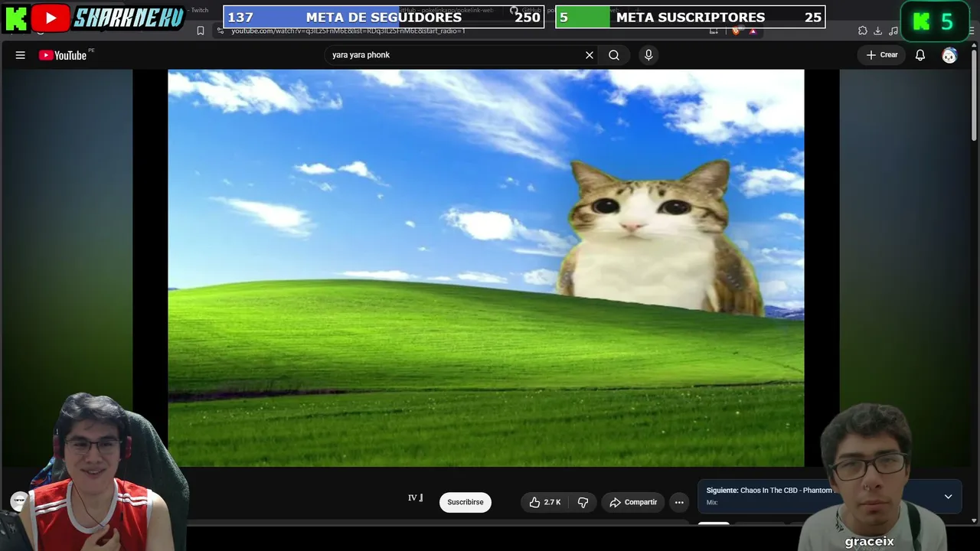Viewport: 980px width, 551px height.
Task: Open next video 'Chaos In The CBD'
Action: point(770,491)
